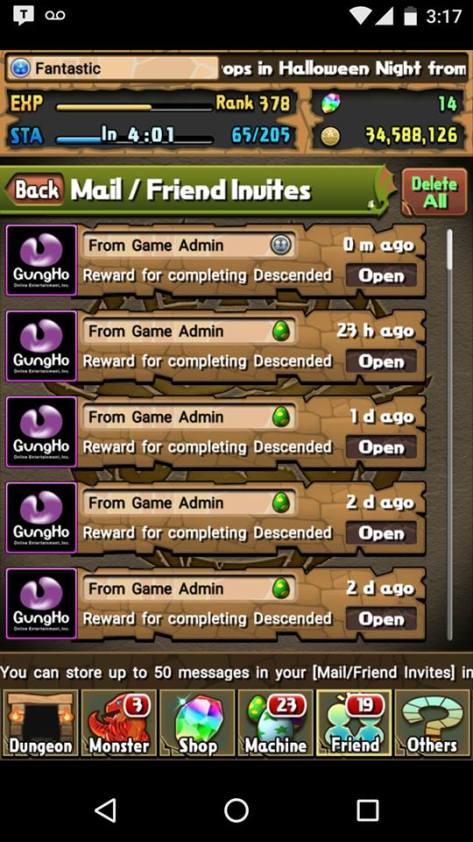Open the Machine egg icon
473x842 pixels.
pyautogui.click(x=275, y=723)
